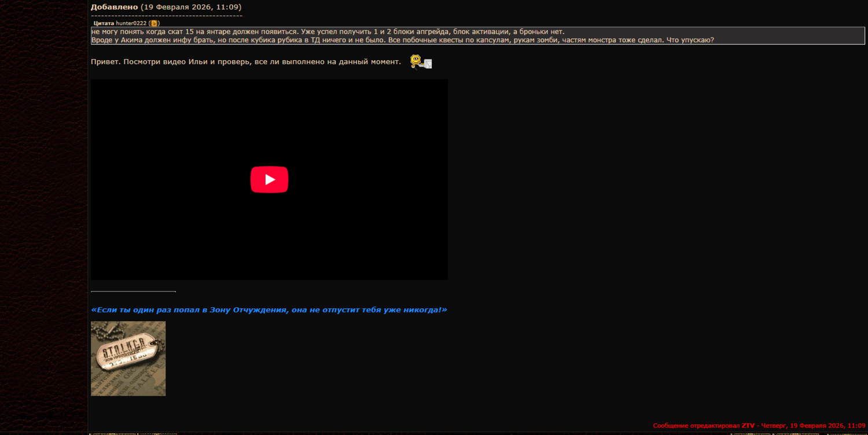The height and width of the screenshot is (435, 868).
Task: Click the signature separator line above the quote
Action: pyautogui.click(x=133, y=292)
